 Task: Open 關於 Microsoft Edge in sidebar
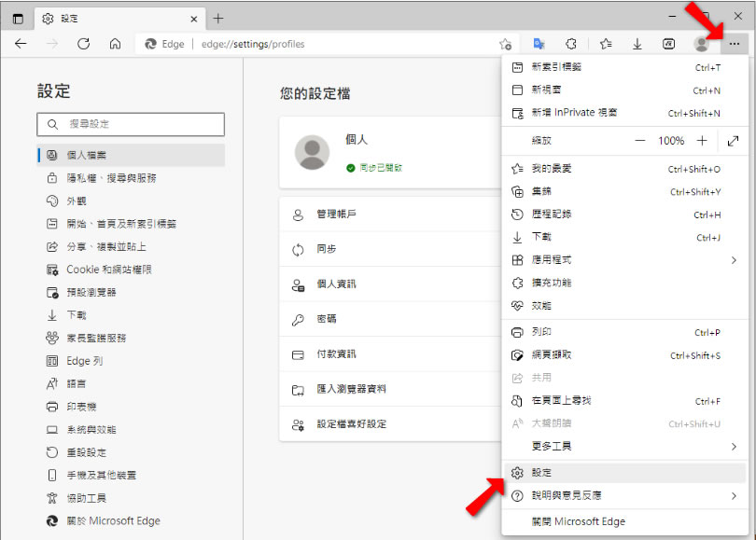tap(131, 521)
